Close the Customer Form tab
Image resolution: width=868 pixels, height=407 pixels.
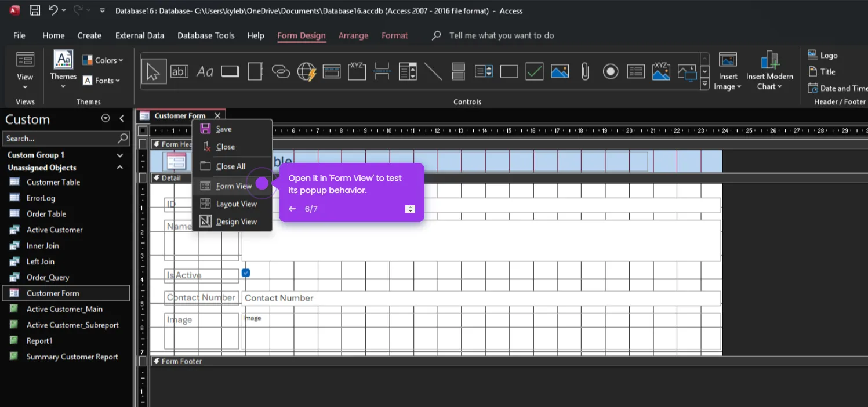[217, 116]
